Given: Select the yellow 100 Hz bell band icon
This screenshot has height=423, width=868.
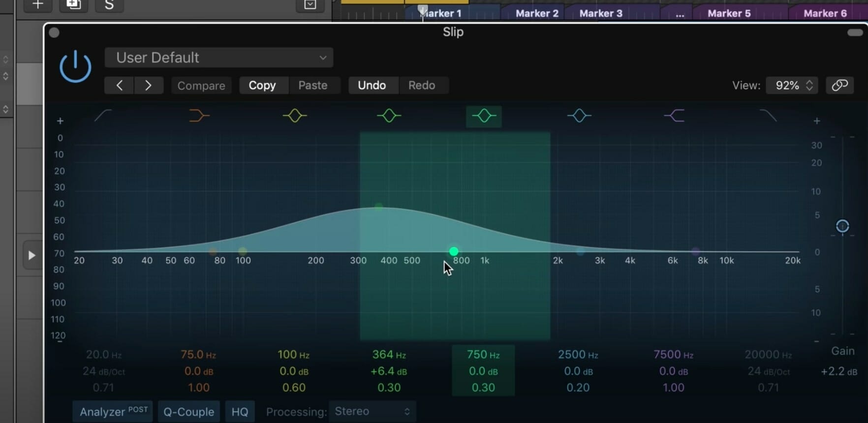Looking at the screenshot, I should pos(294,116).
